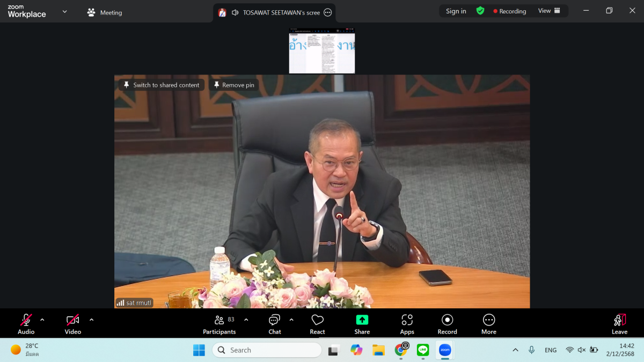Open the Chat panel

tap(274, 324)
